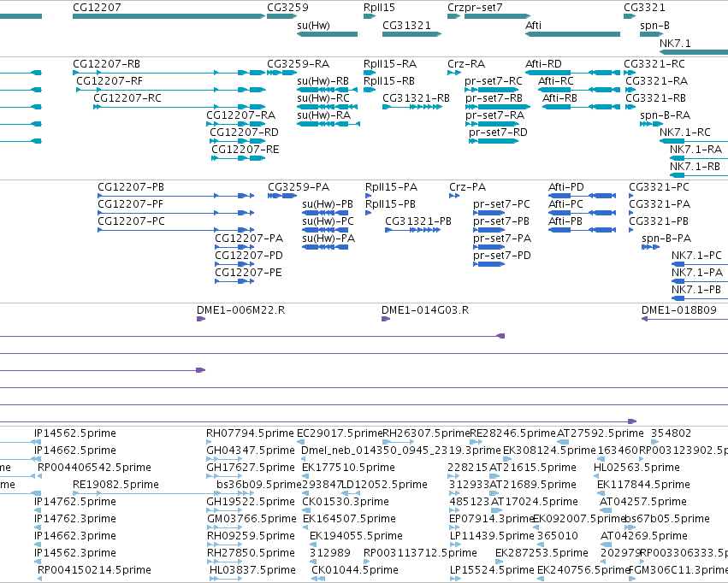Open the DME1-006M22.R clone label
The image size is (728, 583).
tap(241, 309)
